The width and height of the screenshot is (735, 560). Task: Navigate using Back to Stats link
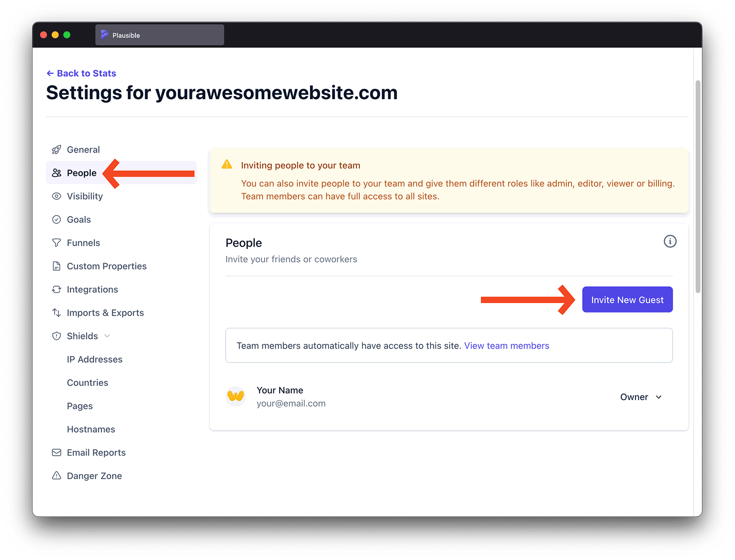pyautogui.click(x=81, y=73)
